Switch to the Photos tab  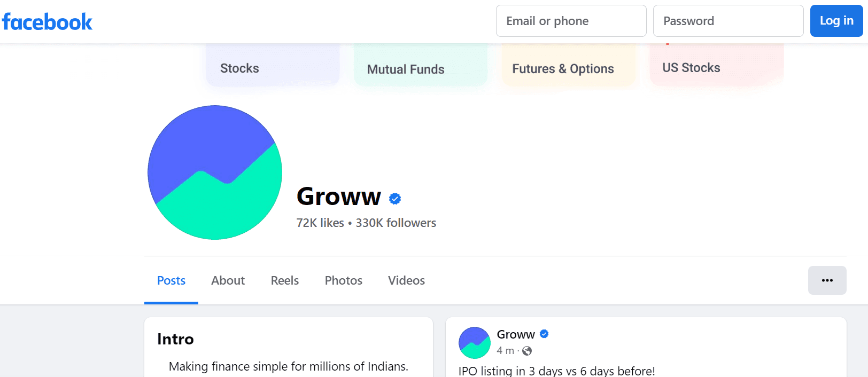(343, 280)
